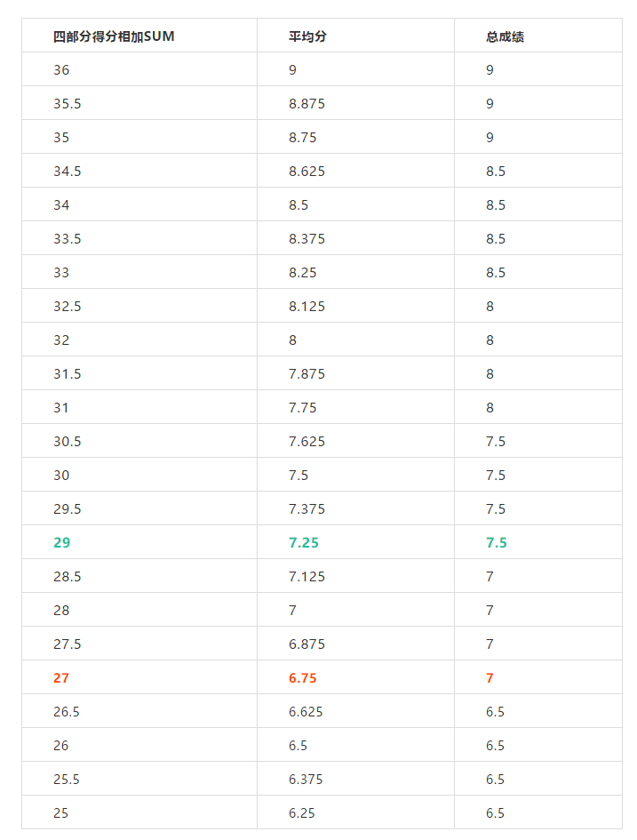Viewport: 637px width, 840px height.
Task: Click the 总成绩 column header
Action: (x=538, y=36)
